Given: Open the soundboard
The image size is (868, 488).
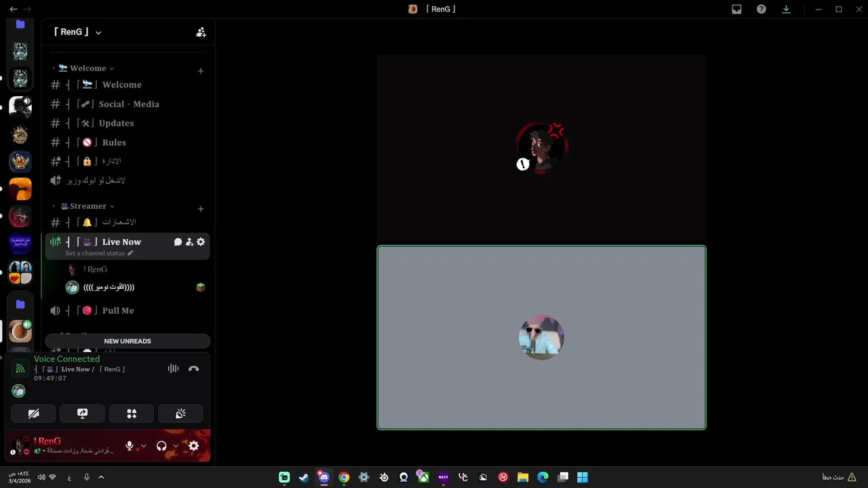Looking at the screenshot, I should pos(180,413).
